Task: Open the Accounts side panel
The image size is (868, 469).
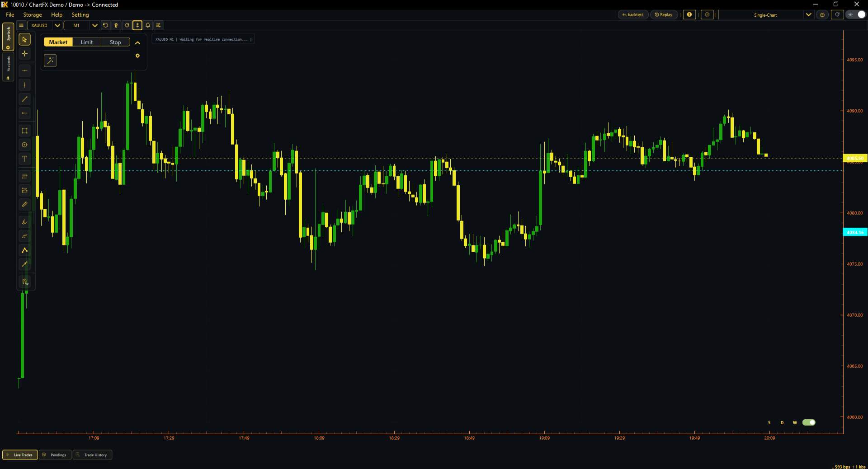Action: point(8,67)
